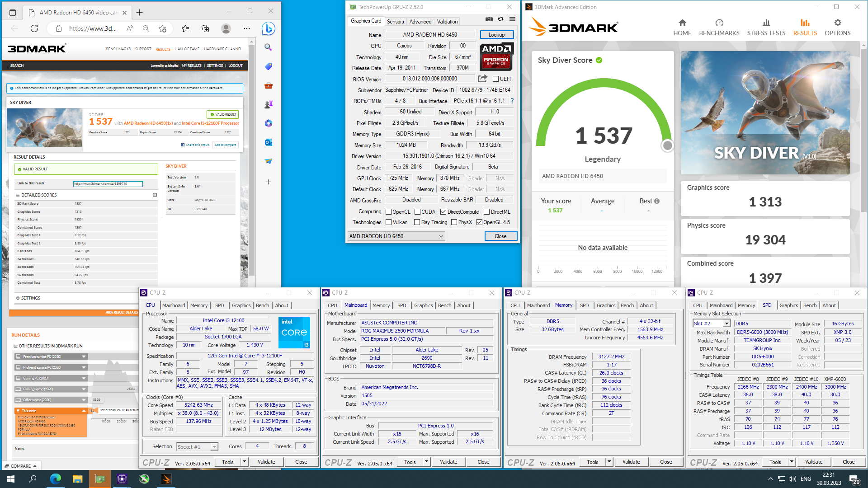Open Edge settings and more ellipsis
Viewport: 868px width, 488px height.
coord(246,28)
